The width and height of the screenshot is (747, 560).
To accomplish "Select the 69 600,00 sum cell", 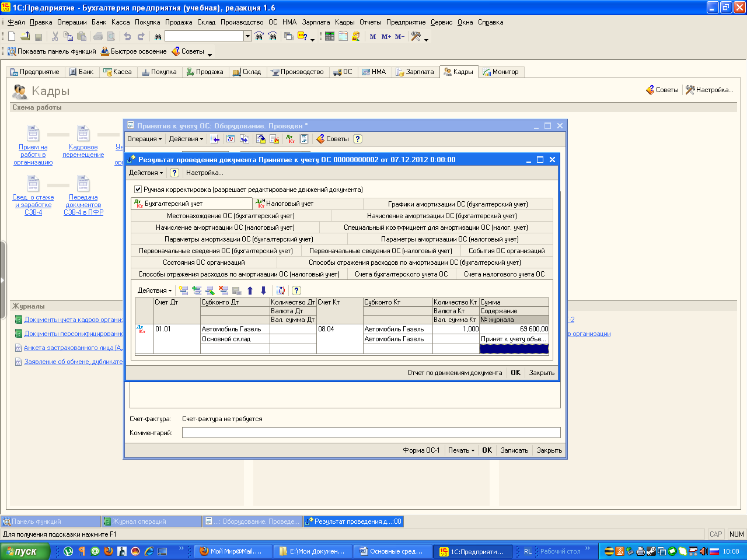I will coord(514,329).
